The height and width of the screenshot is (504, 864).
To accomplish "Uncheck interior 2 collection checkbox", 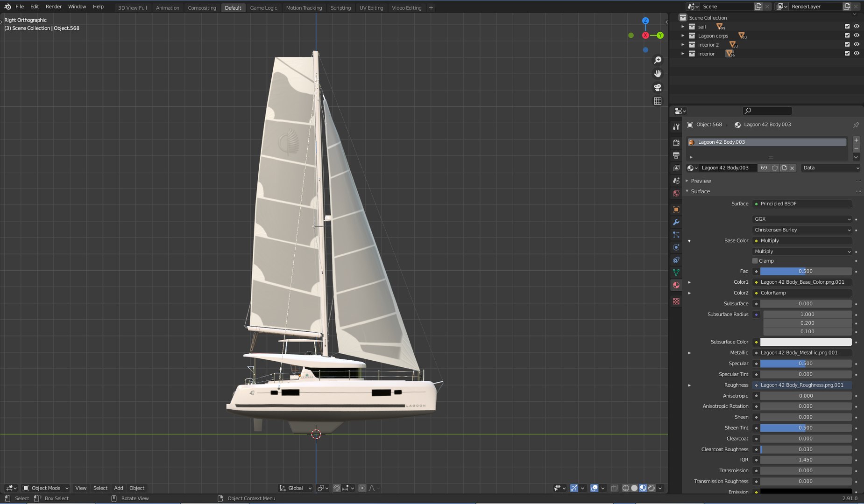I will 847,44.
